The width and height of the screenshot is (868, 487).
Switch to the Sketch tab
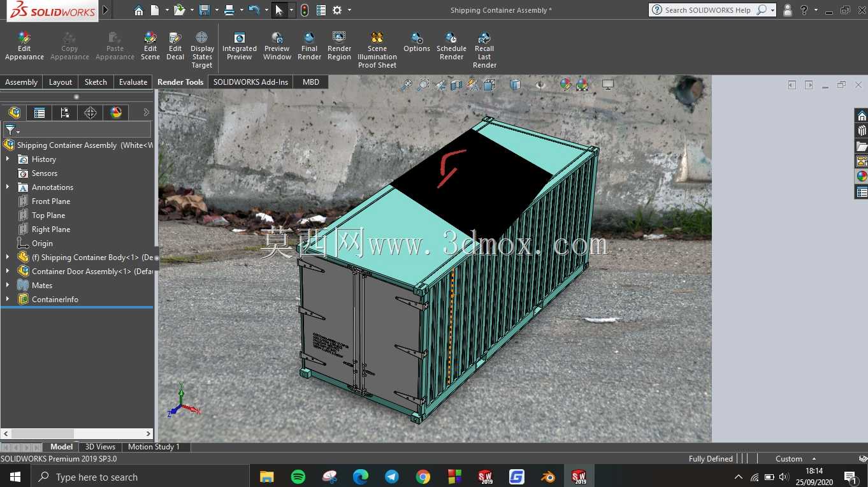pos(96,82)
